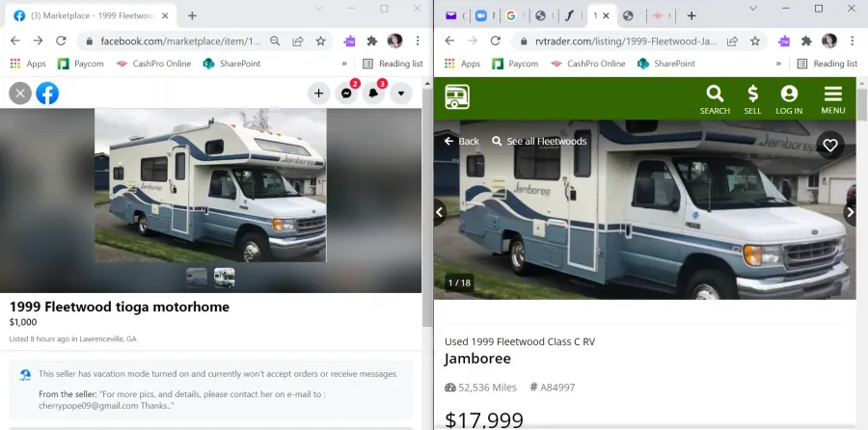
Task: Open Apps bookmark in Facebook window
Action: click(x=28, y=64)
